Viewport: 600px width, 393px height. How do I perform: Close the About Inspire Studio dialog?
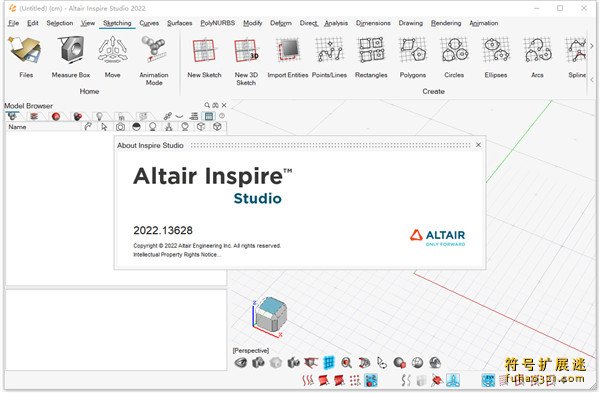point(478,145)
